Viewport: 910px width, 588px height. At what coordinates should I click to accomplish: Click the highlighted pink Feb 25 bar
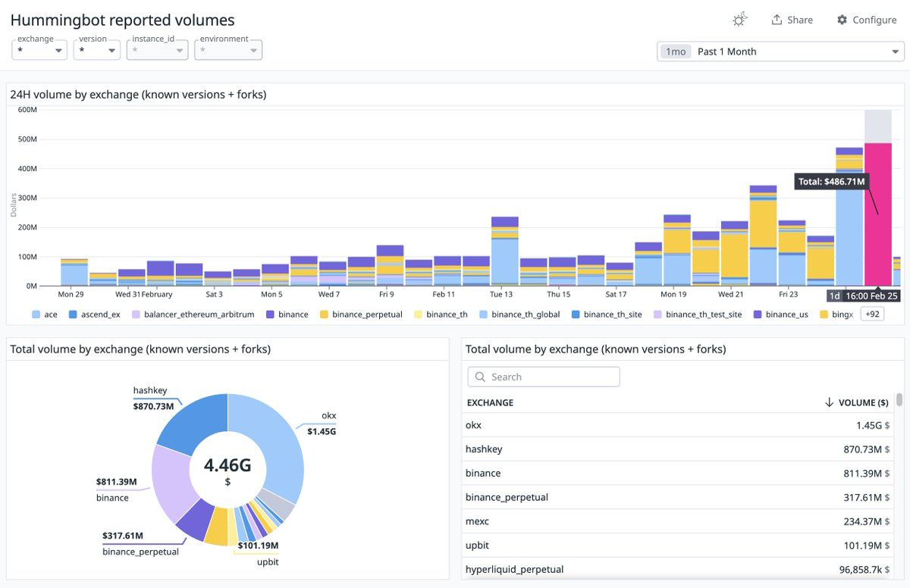click(x=878, y=214)
